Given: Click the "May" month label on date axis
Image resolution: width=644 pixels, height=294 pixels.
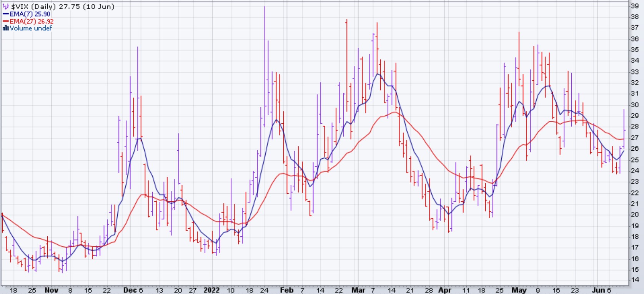Looking at the screenshot, I should [519, 290].
